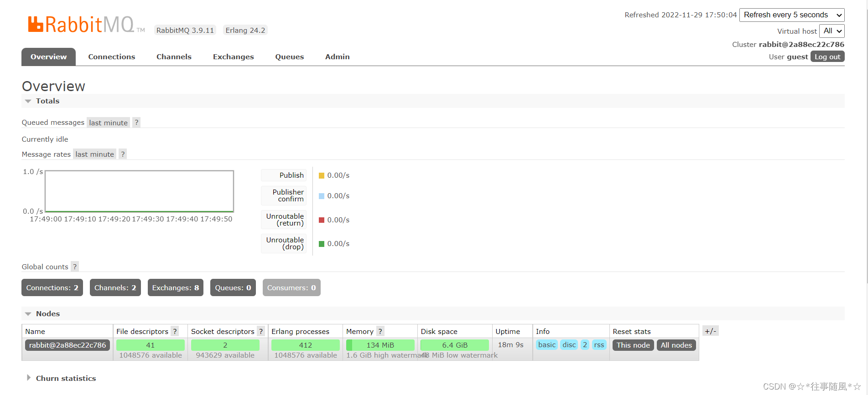Toggle the Publish rate series
The height and width of the screenshot is (395, 868).
tap(284, 175)
